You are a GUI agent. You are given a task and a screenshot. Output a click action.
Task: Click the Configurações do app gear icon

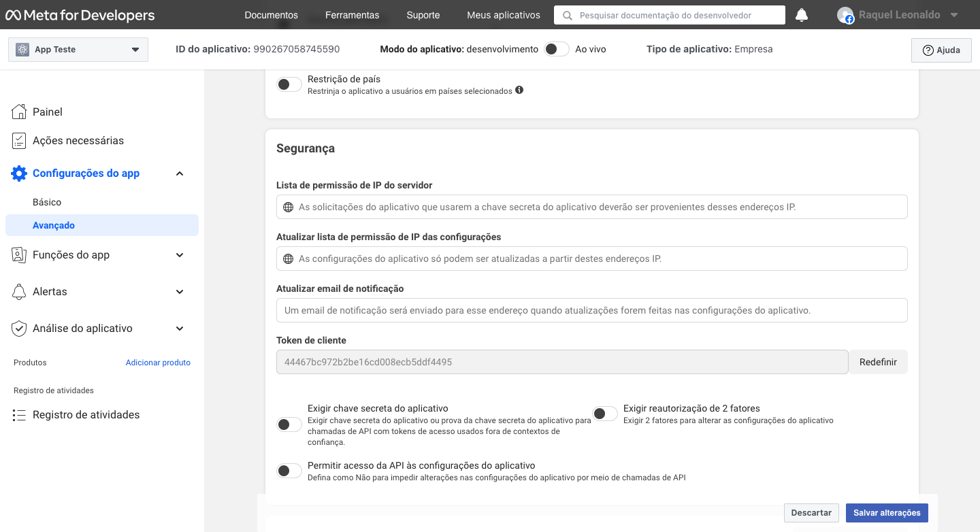coord(19,173)
